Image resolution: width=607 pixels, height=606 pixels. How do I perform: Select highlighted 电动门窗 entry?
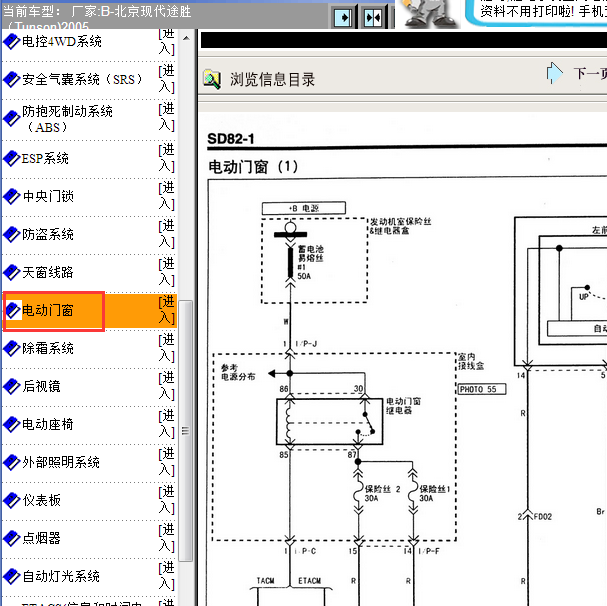coord(48,310)
